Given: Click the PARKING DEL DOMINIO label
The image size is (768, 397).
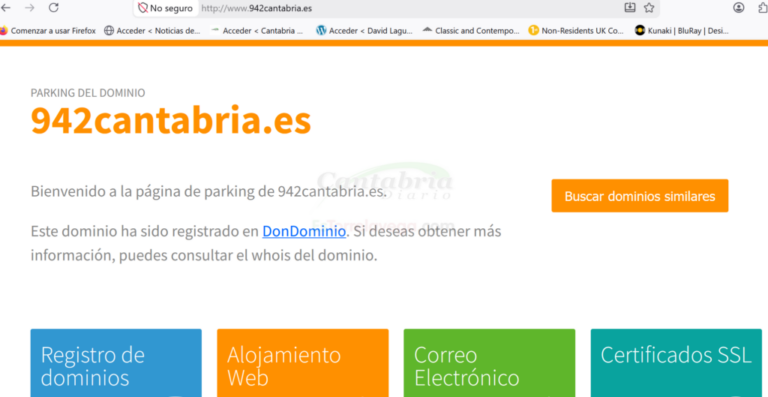Looking at the screenshot, I should 88,93.
